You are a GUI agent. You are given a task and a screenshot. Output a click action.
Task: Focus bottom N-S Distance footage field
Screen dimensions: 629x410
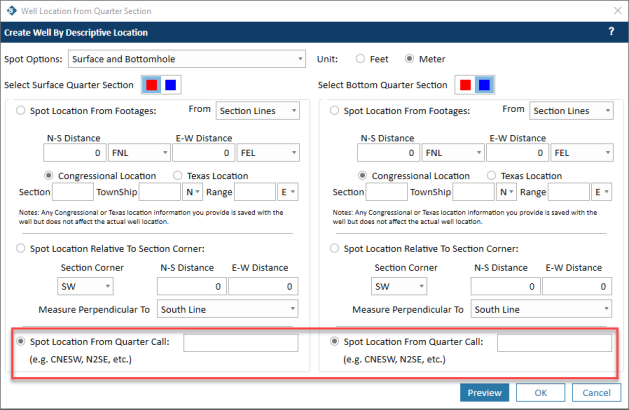388,153
